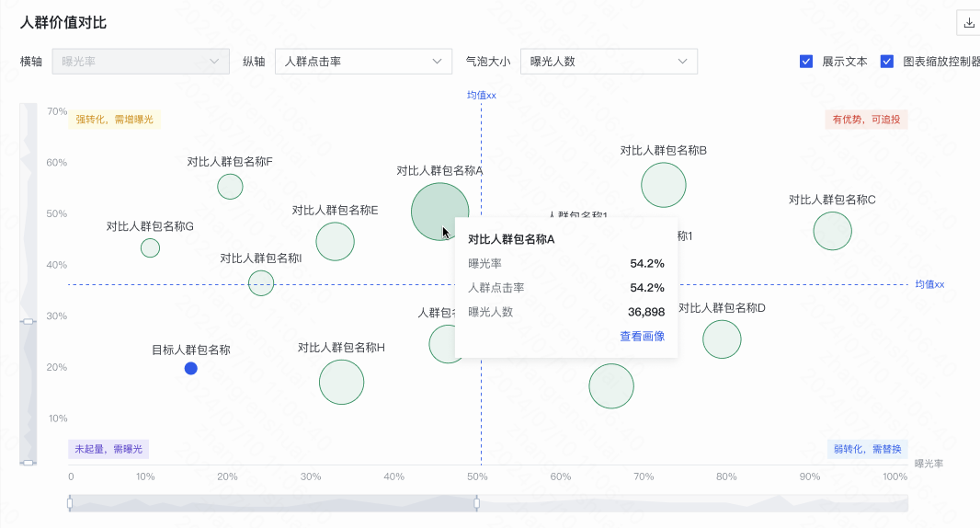Select the 对比人群包名称H bubble
Screen dimensions: 980x528
(341, 383)
